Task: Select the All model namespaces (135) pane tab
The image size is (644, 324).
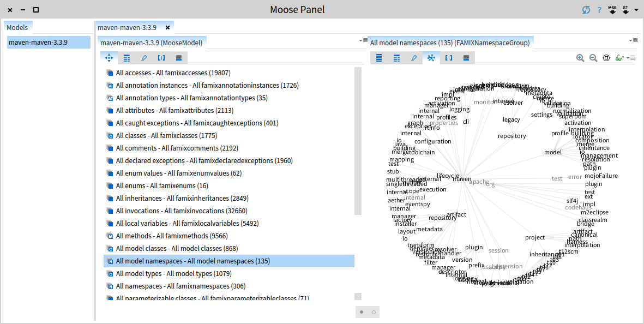Action: point(450,43)
